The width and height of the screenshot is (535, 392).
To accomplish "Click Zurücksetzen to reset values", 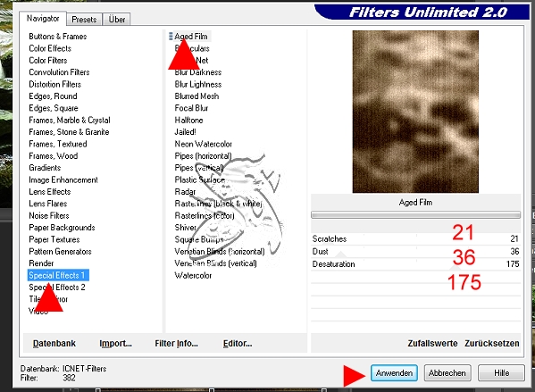I will click(491, 343).
